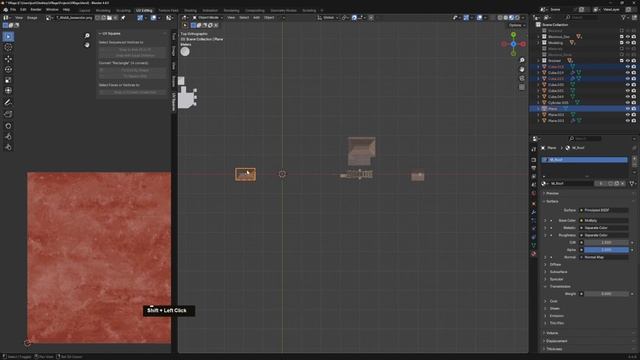Open the World properties tab
Screen dimensions: 640x360
[533, 193]
